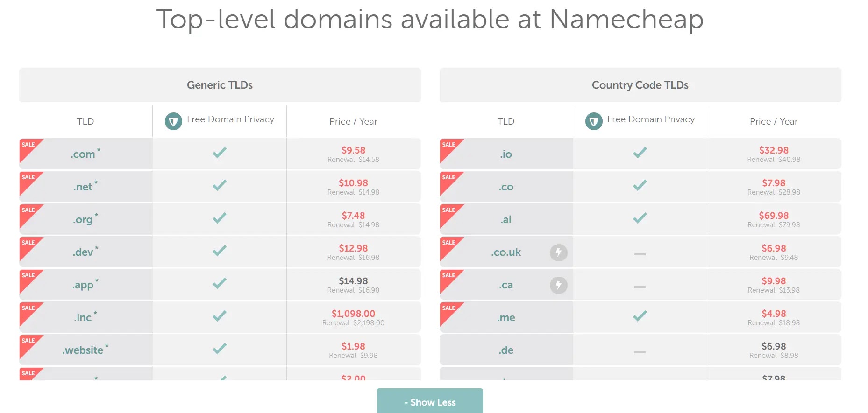Open the .dev domain link

(83, 252)
